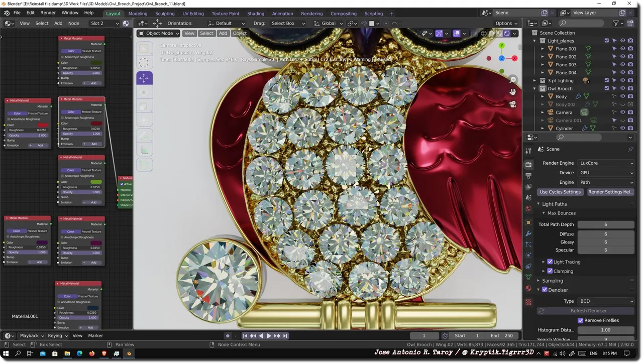Uncheck the Denoiser checkbox
The height and width of the screenshot is (364, 643).
pyautogui.click(x=545, y=290)
